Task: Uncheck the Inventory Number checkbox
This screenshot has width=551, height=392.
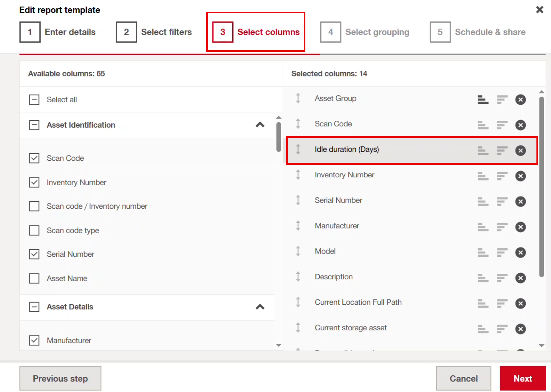Action: [x=34, y=182]
